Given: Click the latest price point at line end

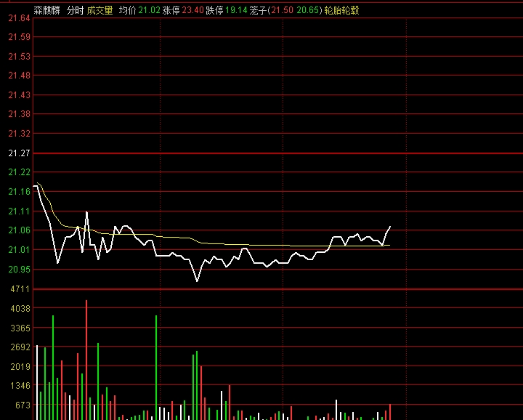Looking at the screenshot, I should coord(390,227).
